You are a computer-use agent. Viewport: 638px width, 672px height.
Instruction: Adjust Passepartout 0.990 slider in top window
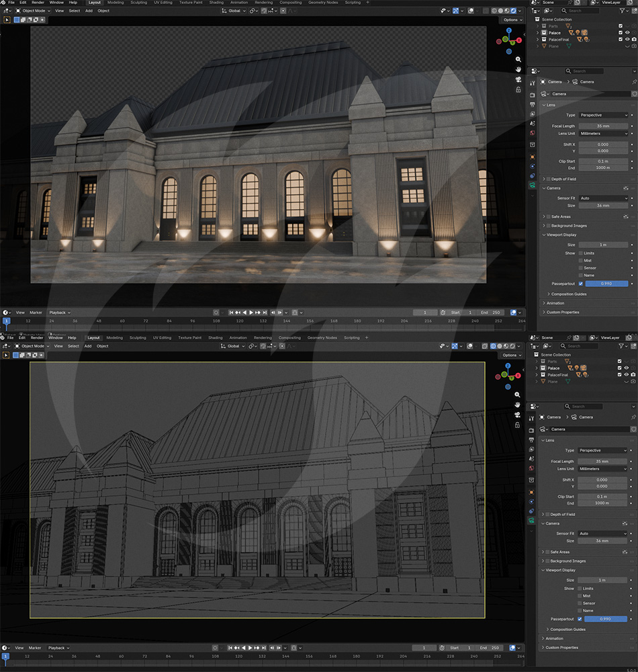tap(606, 284)
